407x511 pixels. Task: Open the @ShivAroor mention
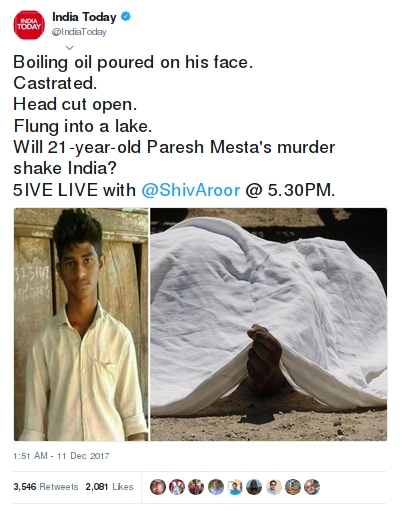(191, 190)
